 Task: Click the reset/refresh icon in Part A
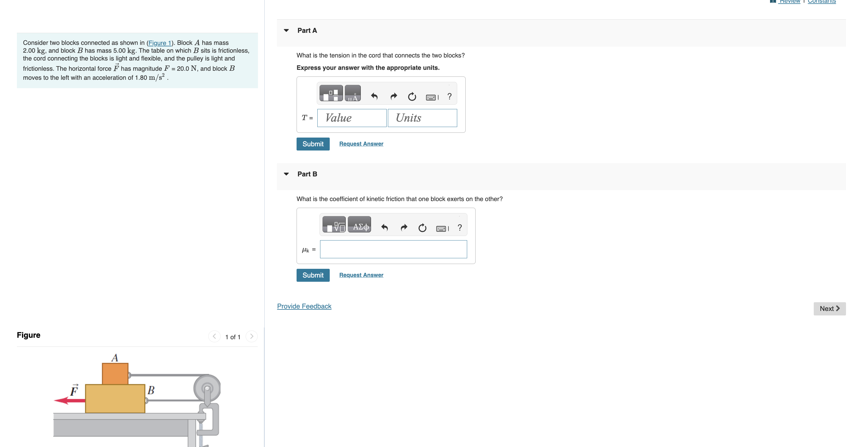click(412, 95)
